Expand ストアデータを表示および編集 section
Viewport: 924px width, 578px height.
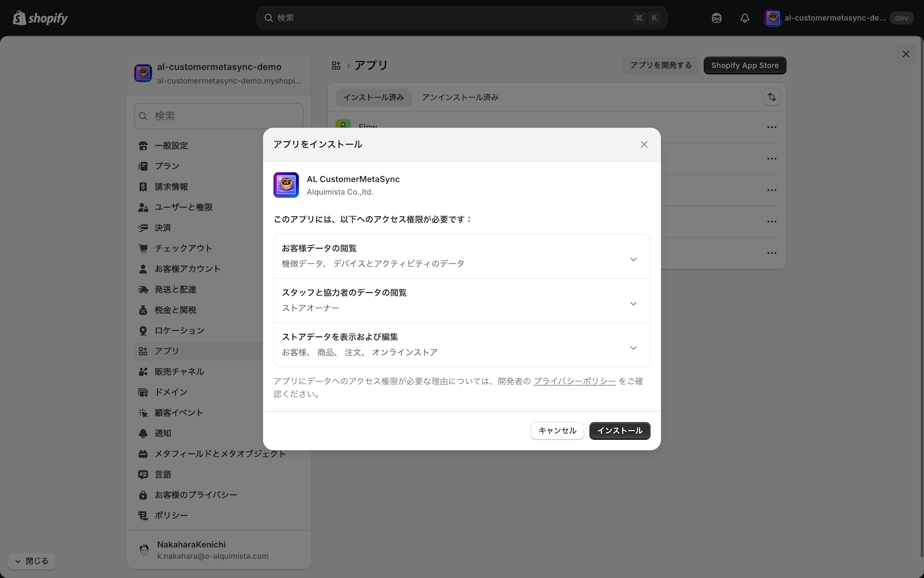pos(462,345)
